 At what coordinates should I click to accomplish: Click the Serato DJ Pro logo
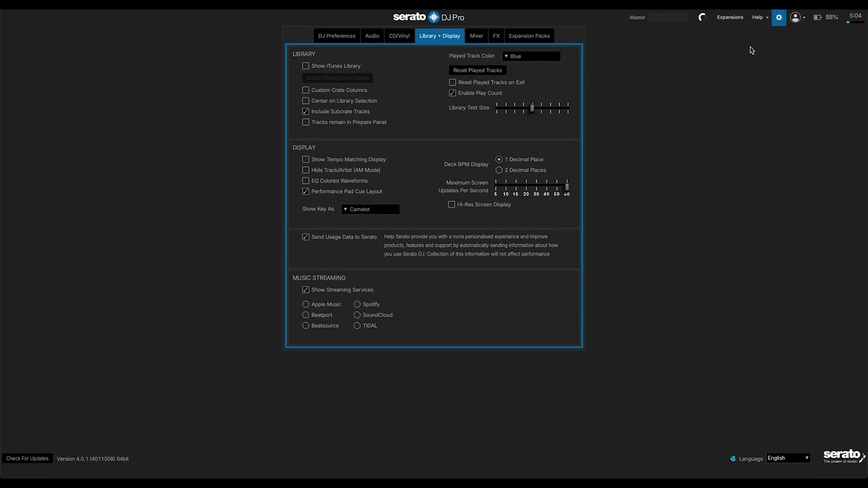click(429, 17)
